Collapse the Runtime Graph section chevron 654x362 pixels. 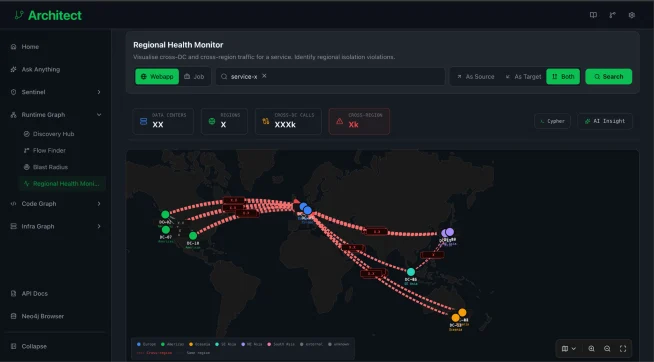(99, 115)
